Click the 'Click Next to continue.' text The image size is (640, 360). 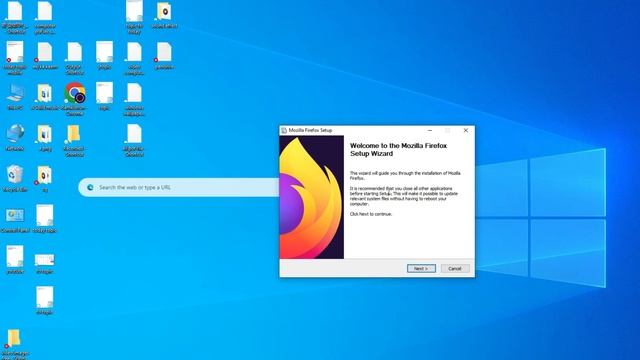pos(371,214)
